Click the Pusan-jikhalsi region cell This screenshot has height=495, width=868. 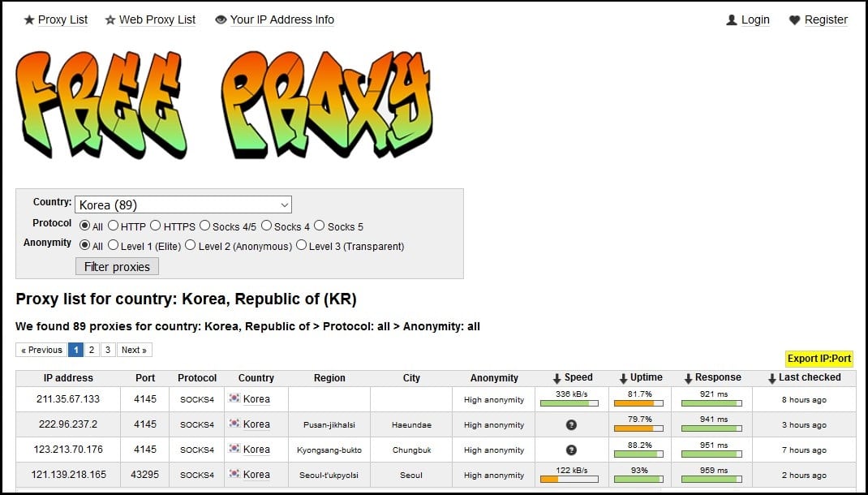pyautogui.click(x=329, y=425)
